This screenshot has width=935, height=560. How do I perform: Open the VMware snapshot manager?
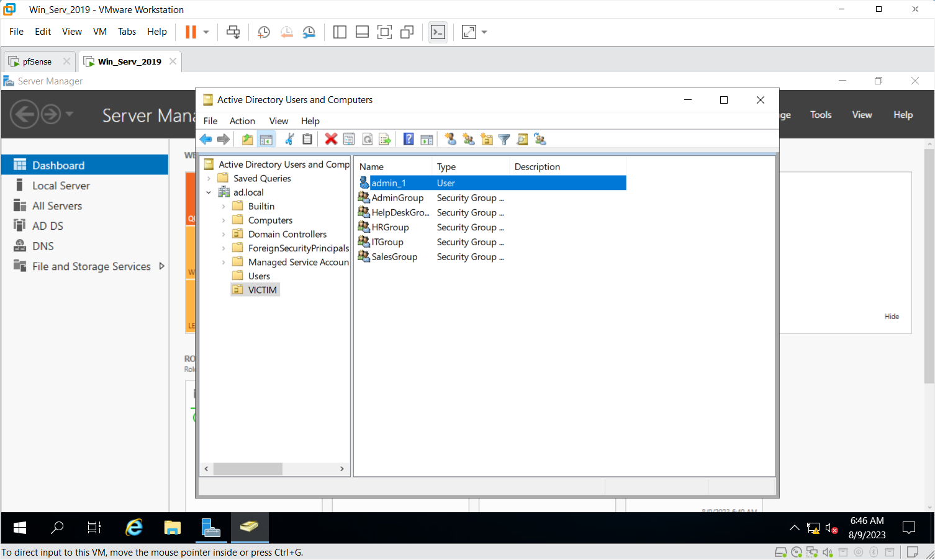309,32
